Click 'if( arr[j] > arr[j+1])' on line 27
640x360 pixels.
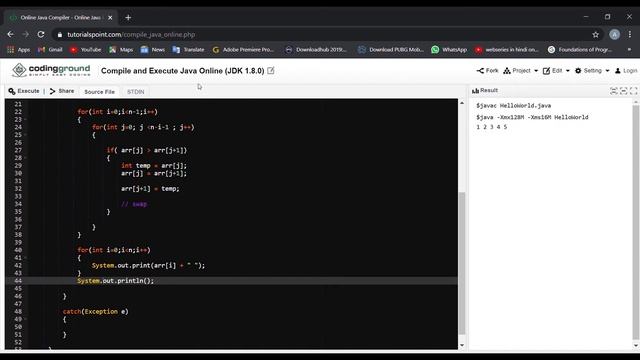coord(147,150)
